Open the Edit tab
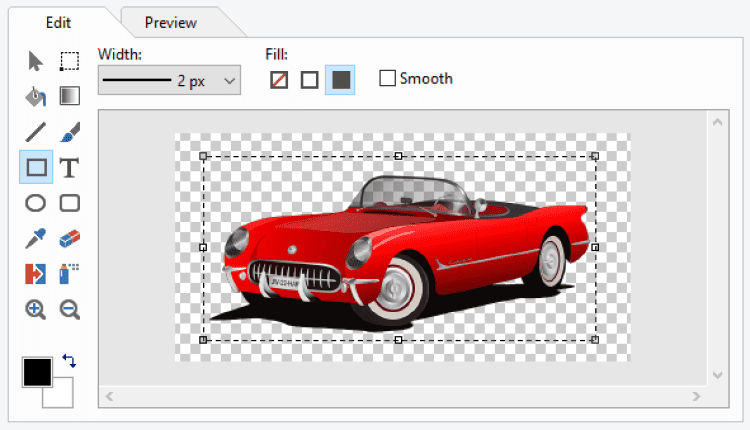Viewport: 750px width, 430px height. coord(58,21)
